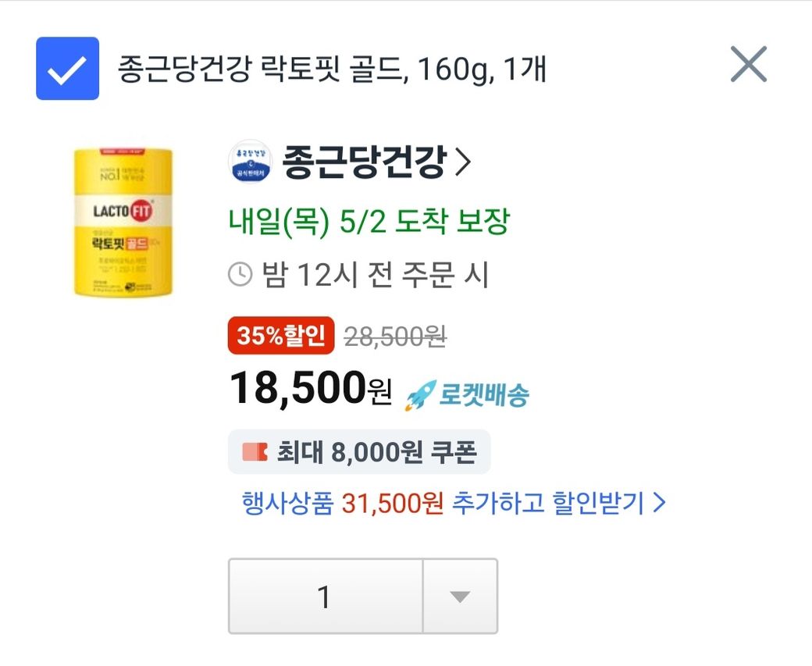Click the red 35%할인 discount badge
Screen dimensions: 812x666
coord(281,337)
